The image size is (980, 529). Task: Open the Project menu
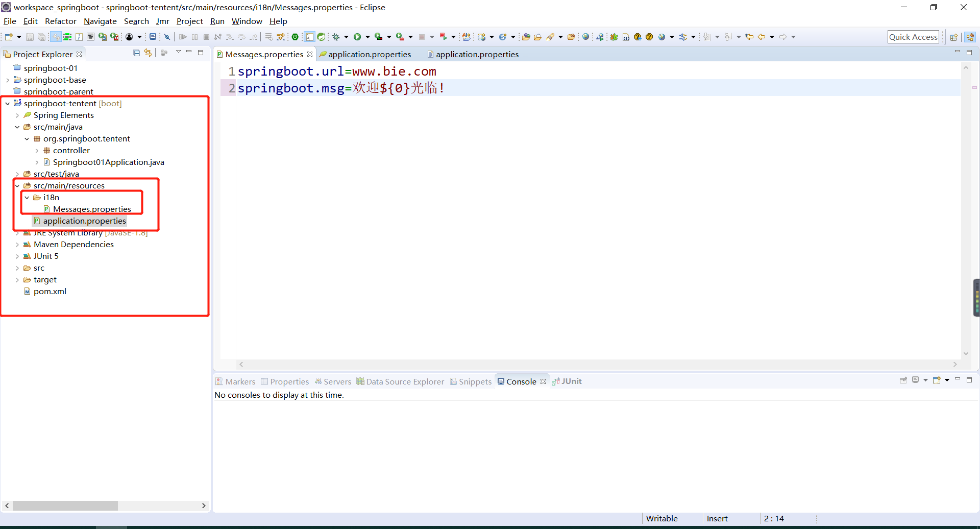(189, 21)
